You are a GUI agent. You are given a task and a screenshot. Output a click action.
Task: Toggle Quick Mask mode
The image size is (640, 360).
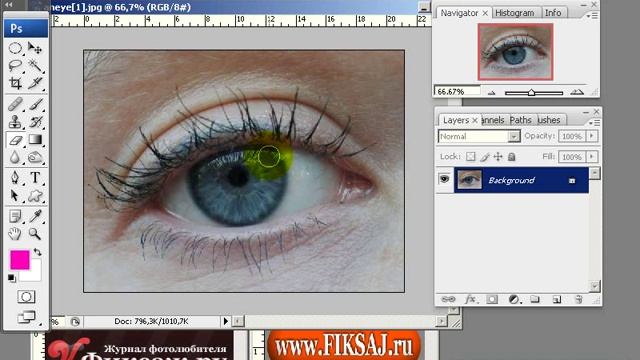tap(26, 297)
